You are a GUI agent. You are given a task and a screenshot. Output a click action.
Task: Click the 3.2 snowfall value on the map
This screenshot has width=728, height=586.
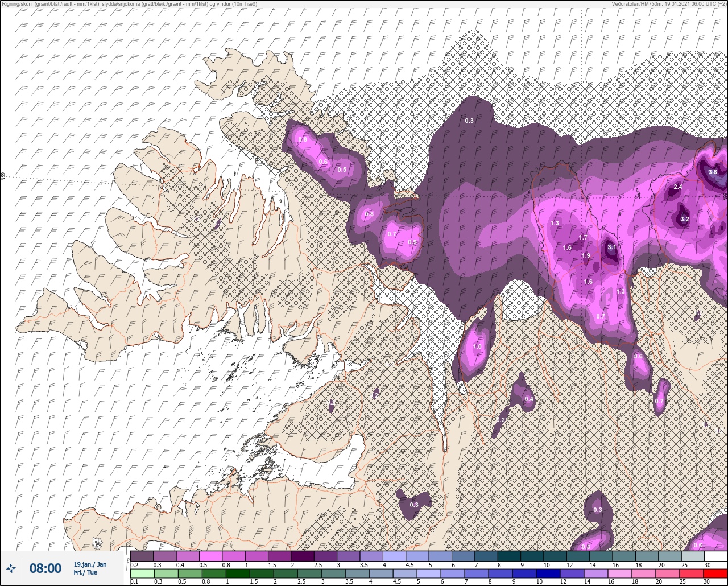tap(685, 219)
